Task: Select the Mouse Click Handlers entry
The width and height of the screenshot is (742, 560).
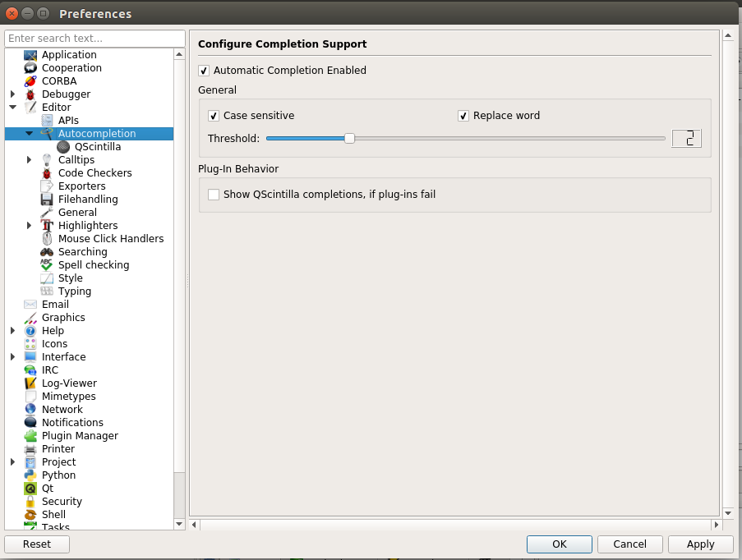Action: coord(110,239)
